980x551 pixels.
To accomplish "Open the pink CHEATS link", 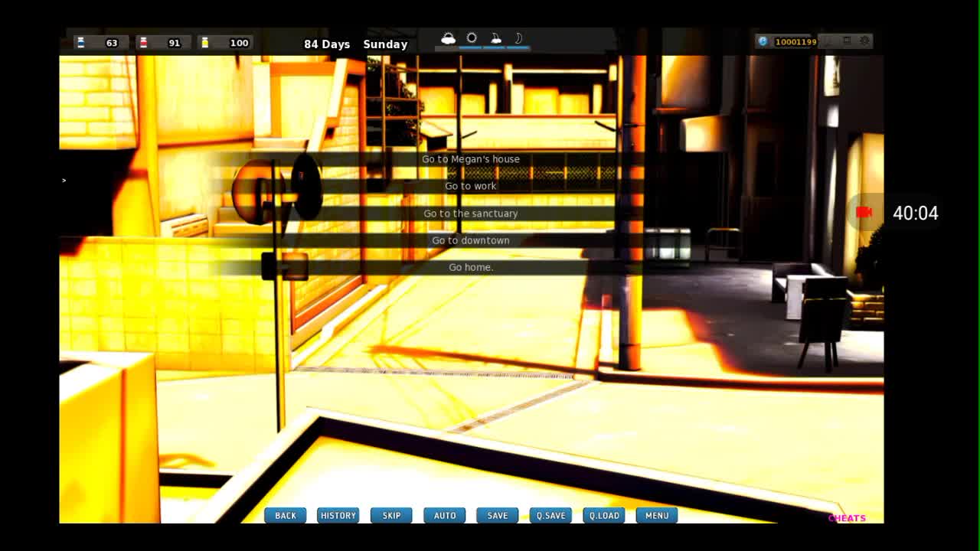I will (x=847, y=518).
